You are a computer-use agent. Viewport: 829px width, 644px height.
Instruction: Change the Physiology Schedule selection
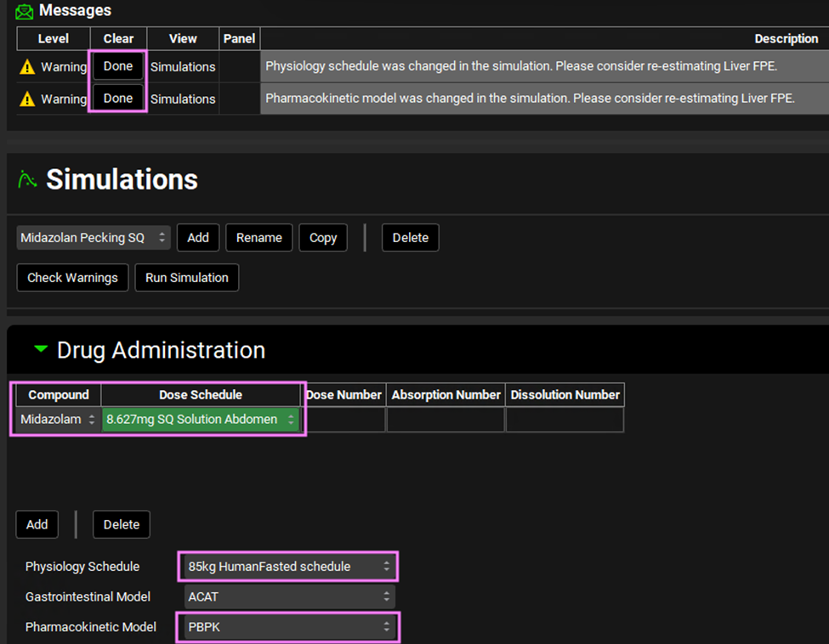click(289, 566)
